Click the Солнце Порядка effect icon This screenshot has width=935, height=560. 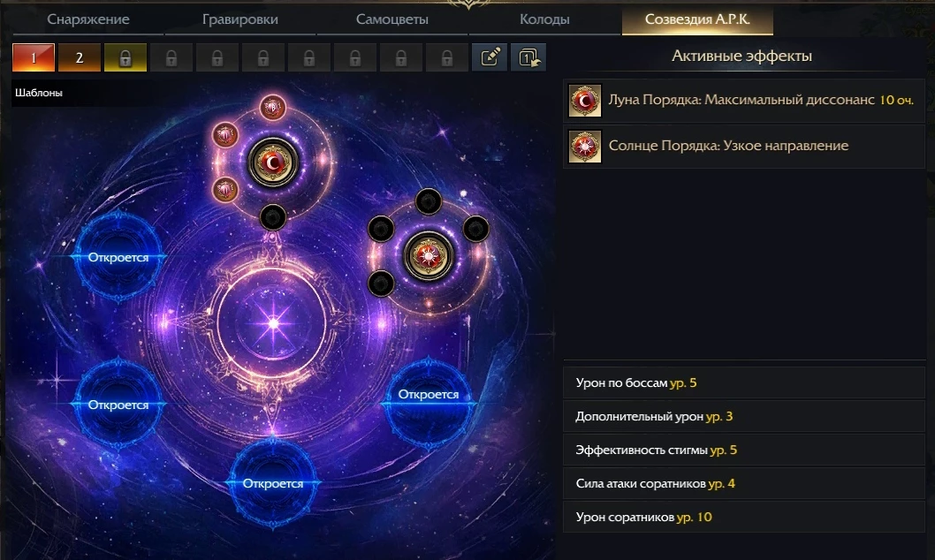585,146
